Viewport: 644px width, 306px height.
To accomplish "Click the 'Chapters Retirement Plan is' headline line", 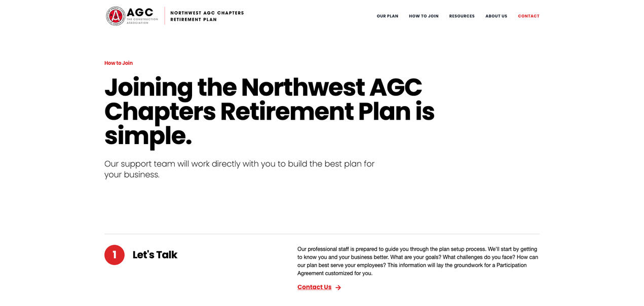I will [270, 112].
